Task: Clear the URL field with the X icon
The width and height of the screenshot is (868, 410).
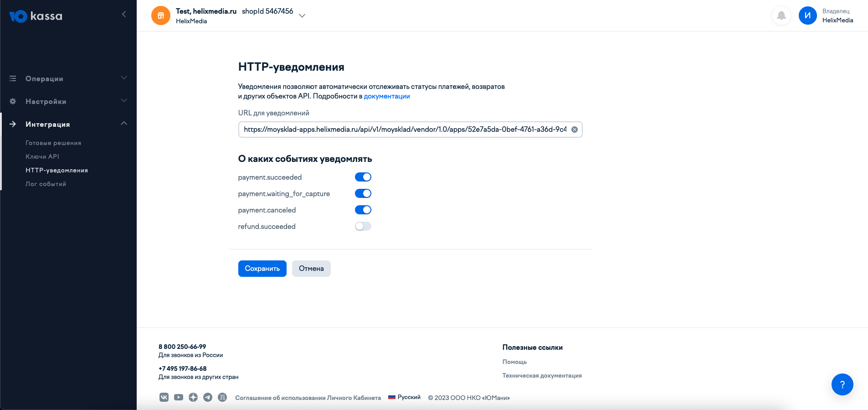Action: (x=575, y=130)
